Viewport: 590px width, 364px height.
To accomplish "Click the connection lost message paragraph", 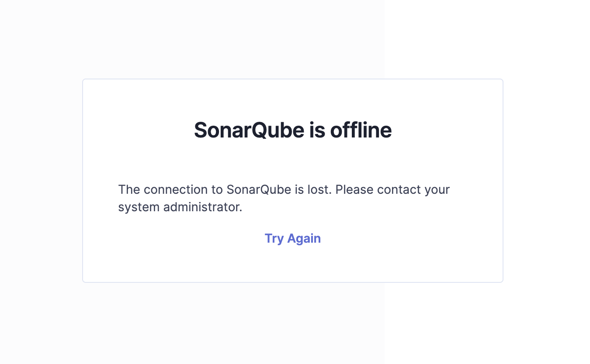I will click(x=284, y=198).
